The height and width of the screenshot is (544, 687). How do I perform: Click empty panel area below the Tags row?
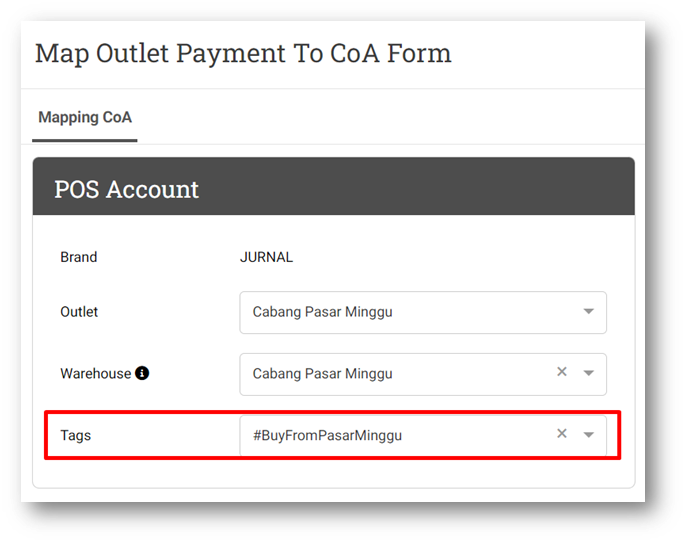pyautogui.click(x=334, y=473)
